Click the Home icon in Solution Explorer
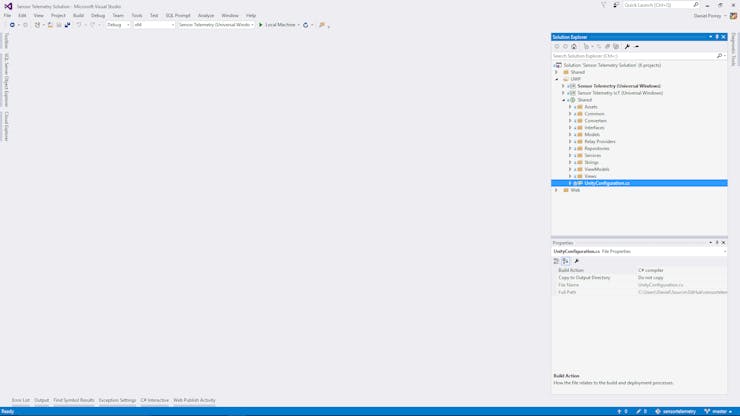Viewport: 740px width, 416px height. (x=574, y=47)
